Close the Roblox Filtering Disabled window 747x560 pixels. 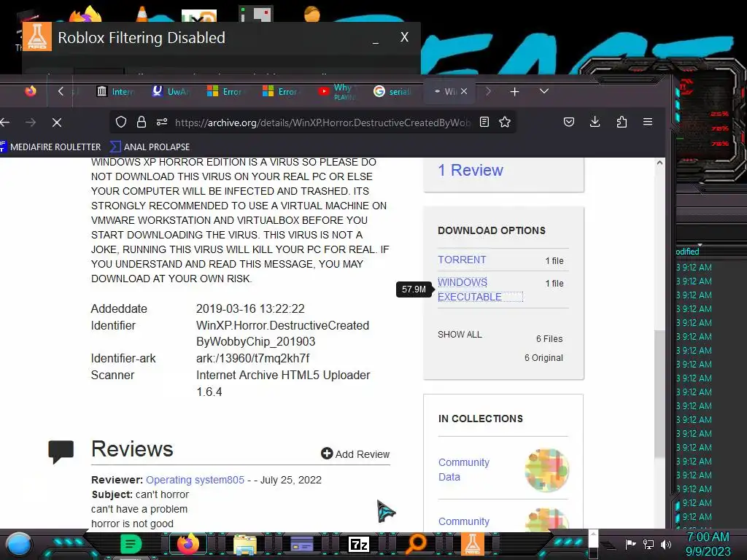click(404, 37)
